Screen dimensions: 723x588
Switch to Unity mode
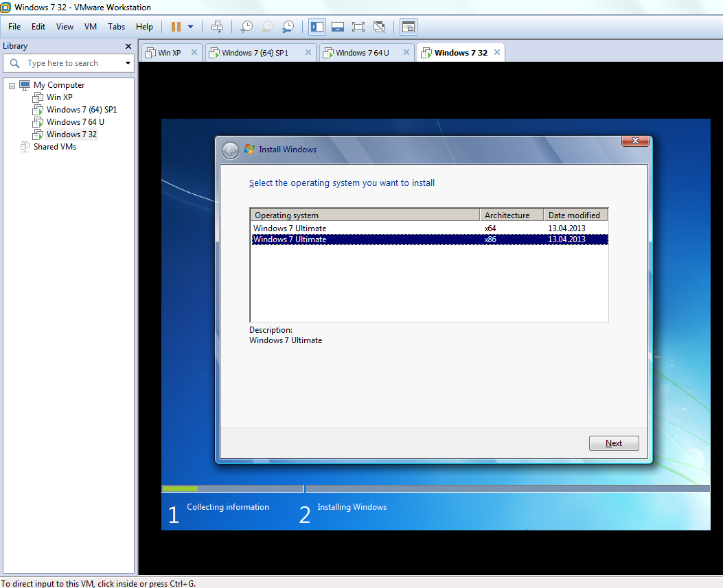[379, 27]
